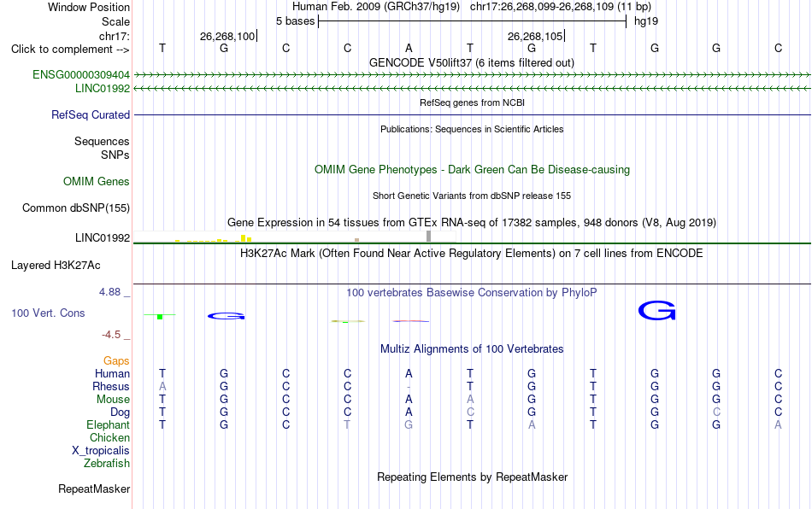The width and height of the screenshot is (812, 509).
Task: Click the 100 Vert. Cons track label
Action: pyautogui.click(x=48, y=313)
